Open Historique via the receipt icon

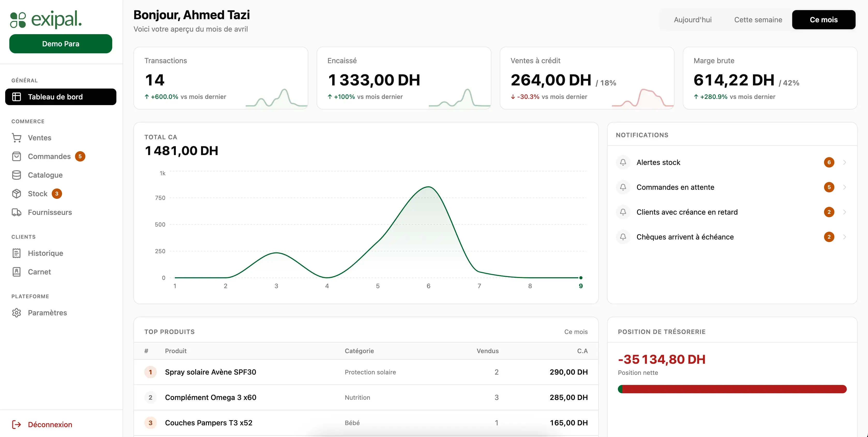[17, 253]
